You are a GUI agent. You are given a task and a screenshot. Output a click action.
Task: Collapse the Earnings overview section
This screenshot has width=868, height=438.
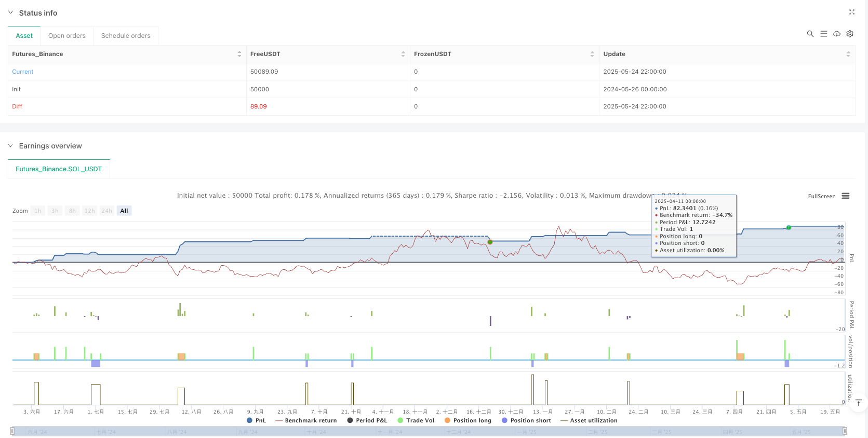pos(10,146)
